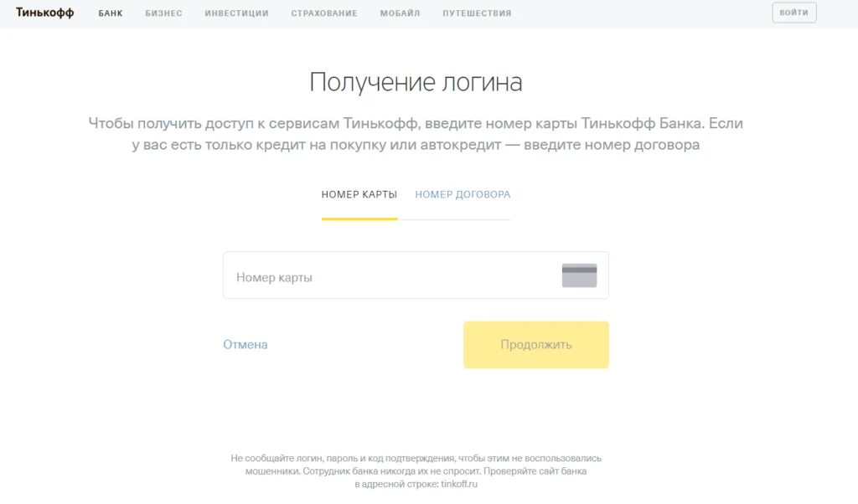Click the card icon in the input field

tap(579, 275)
